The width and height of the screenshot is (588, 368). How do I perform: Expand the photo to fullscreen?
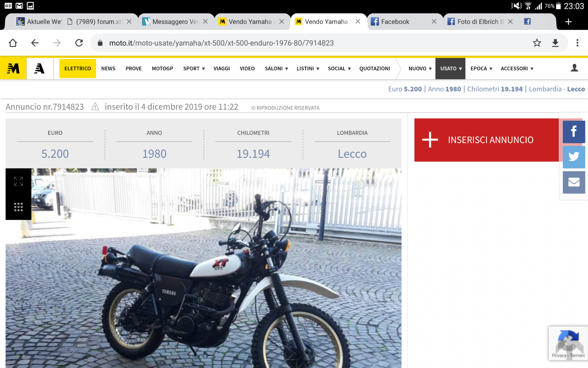[18, 181]
